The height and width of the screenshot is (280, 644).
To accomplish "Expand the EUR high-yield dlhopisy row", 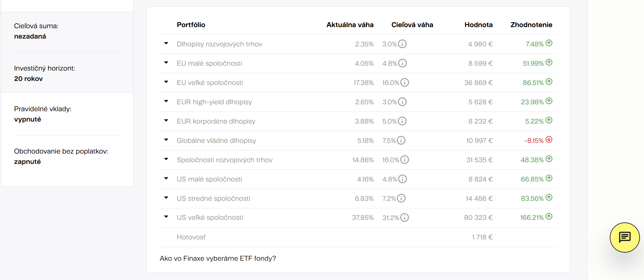I will tap(166, 101).
